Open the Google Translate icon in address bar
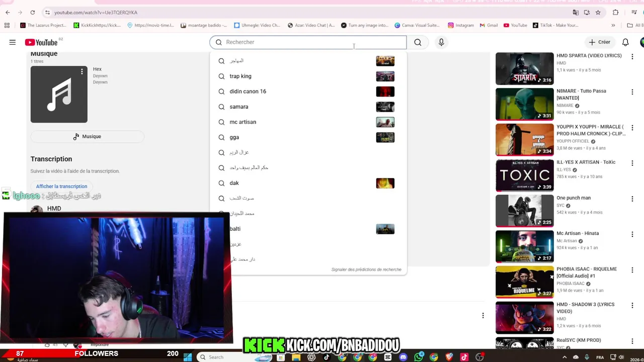The image size is (644, 362). [576, 13]
